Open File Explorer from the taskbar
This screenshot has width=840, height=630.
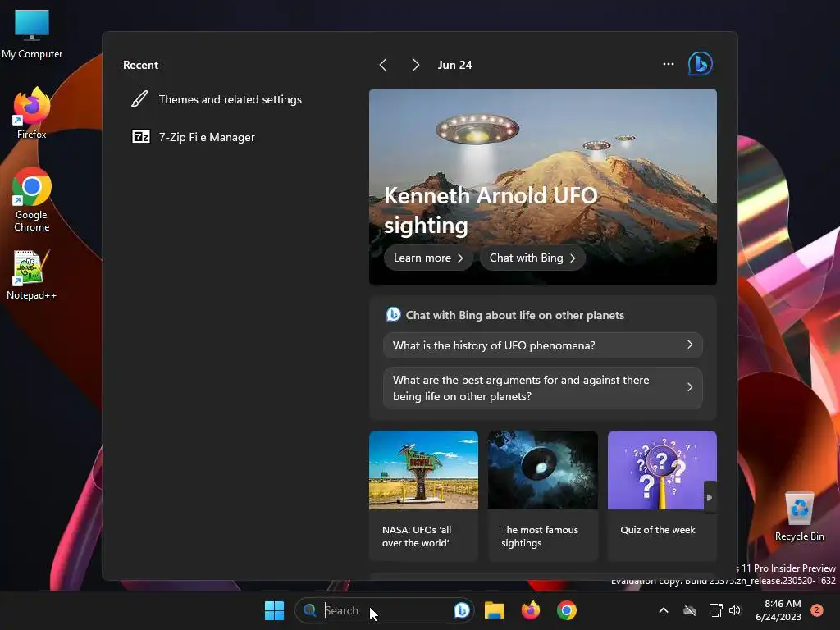pyautogui.click(x=495, y=610)
